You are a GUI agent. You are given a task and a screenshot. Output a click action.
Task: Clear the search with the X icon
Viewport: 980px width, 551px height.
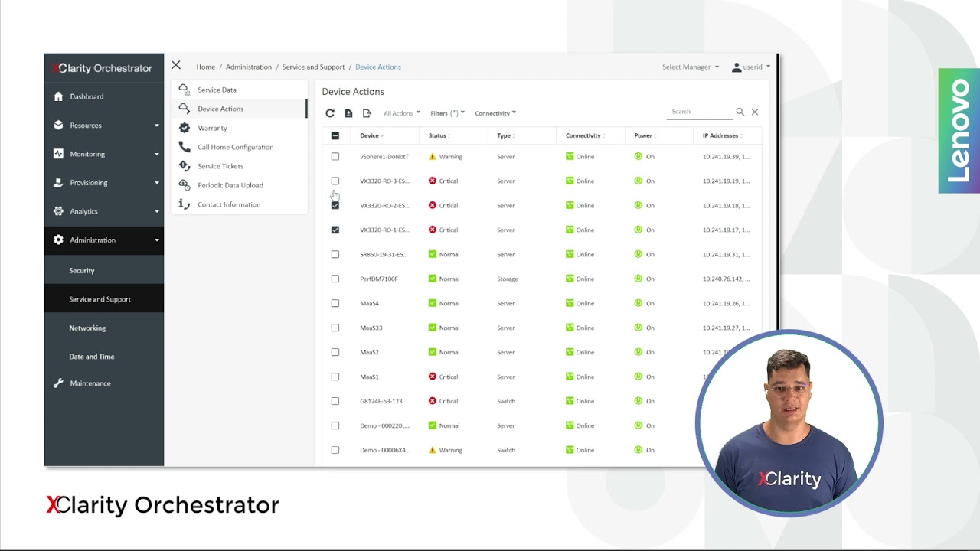(755, 112)
